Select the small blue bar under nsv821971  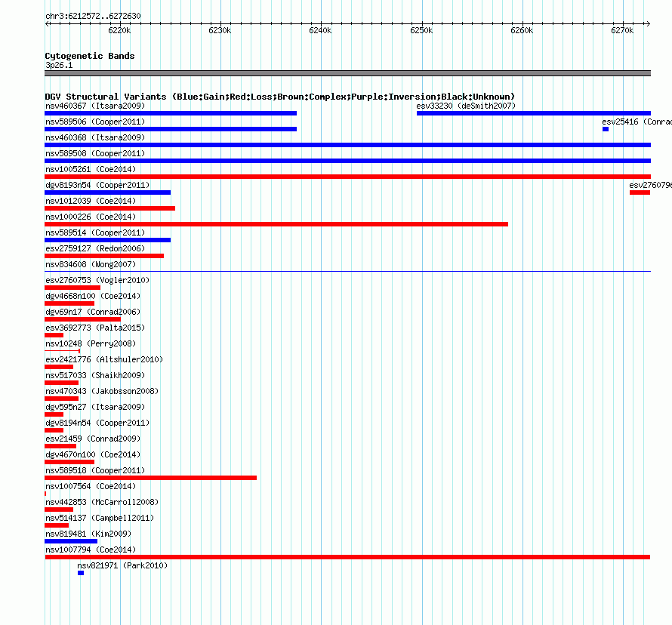(81, 573)
